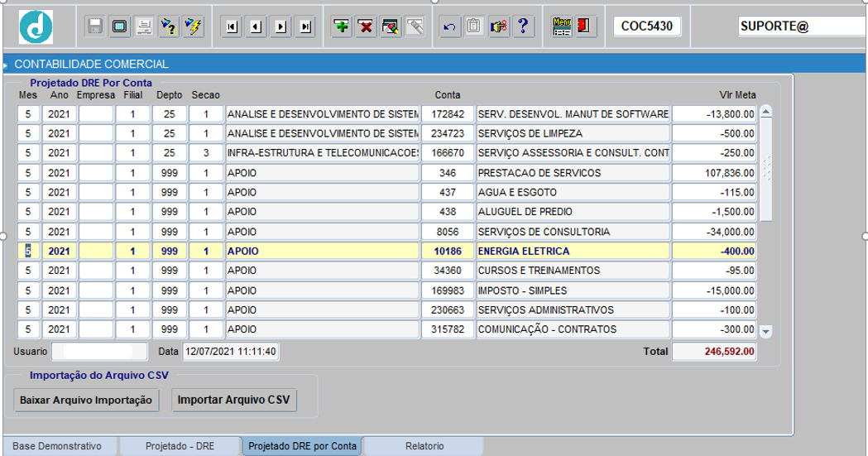Viewport: 868px width, 456px height.
Task: Click the table scrollbar up arrow
Action: click(x=766, y=112)
